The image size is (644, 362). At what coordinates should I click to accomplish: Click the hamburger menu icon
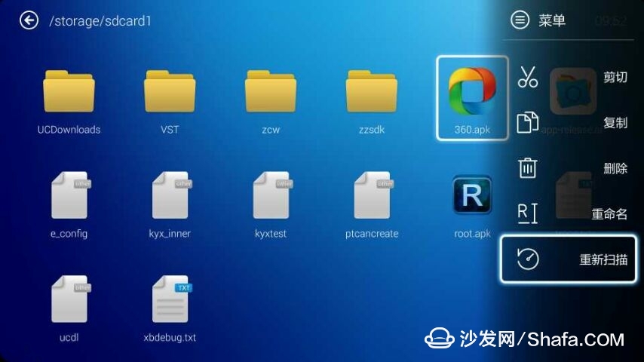[520, 20]
